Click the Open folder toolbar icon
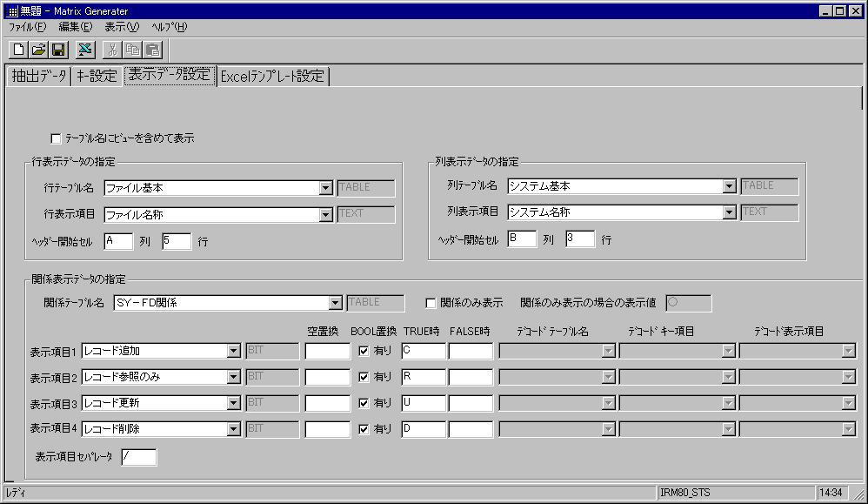 tap(38, 50)
